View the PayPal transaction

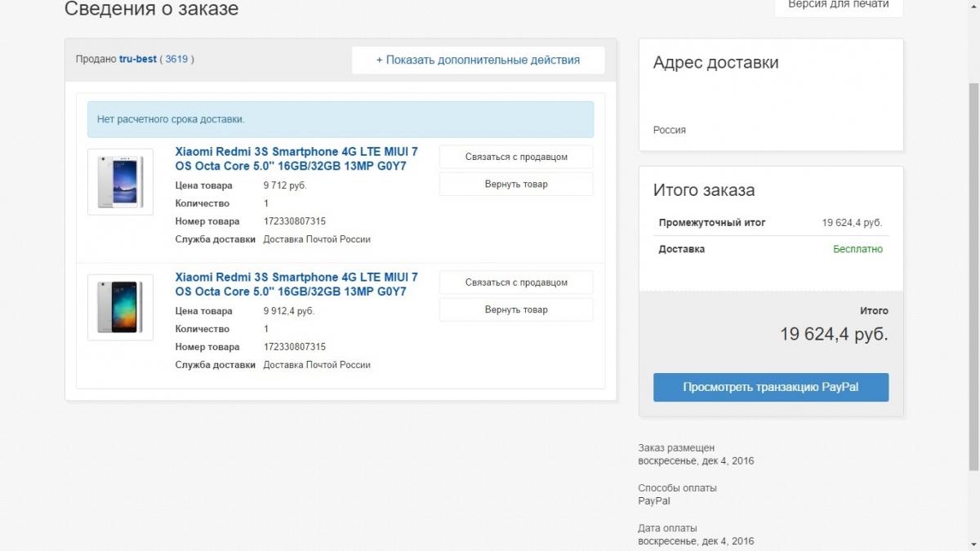tap(771, 387)
